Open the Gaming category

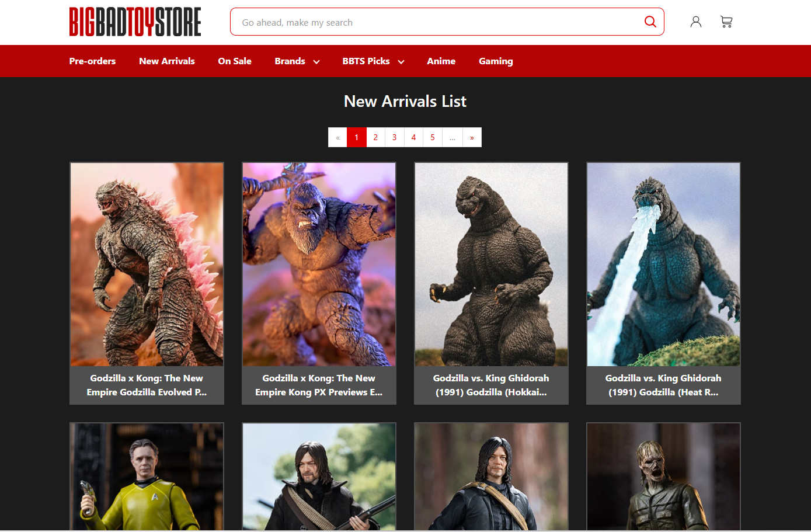[496, 61]
